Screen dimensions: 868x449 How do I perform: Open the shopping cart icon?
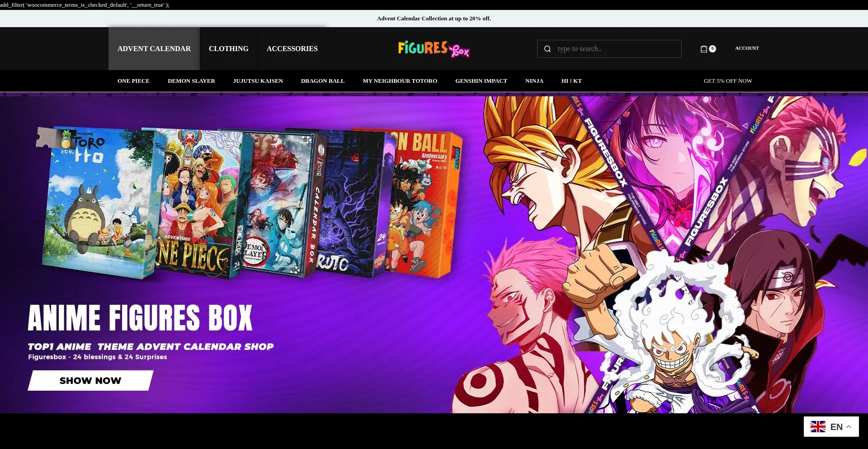(x=704, y=49)
